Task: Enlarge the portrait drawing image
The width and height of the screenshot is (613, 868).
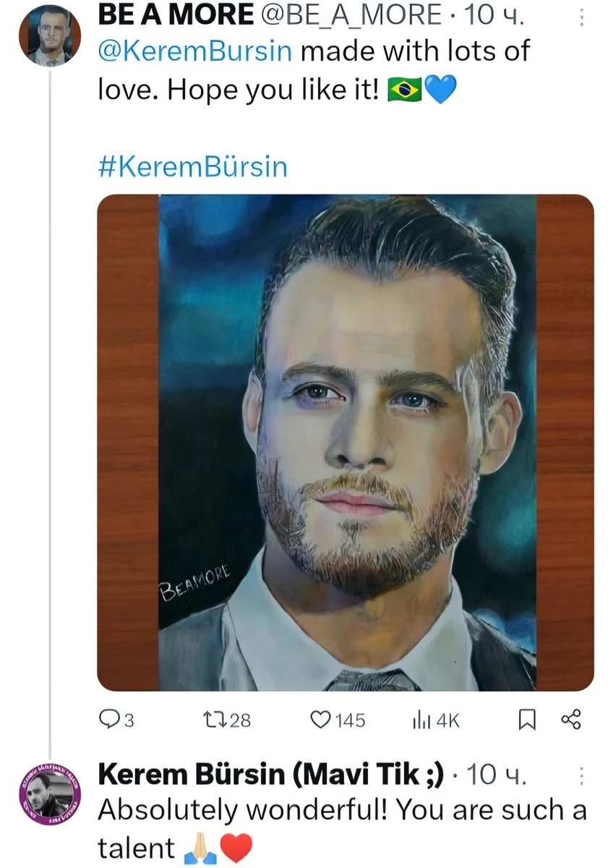Action: point(346,441)
